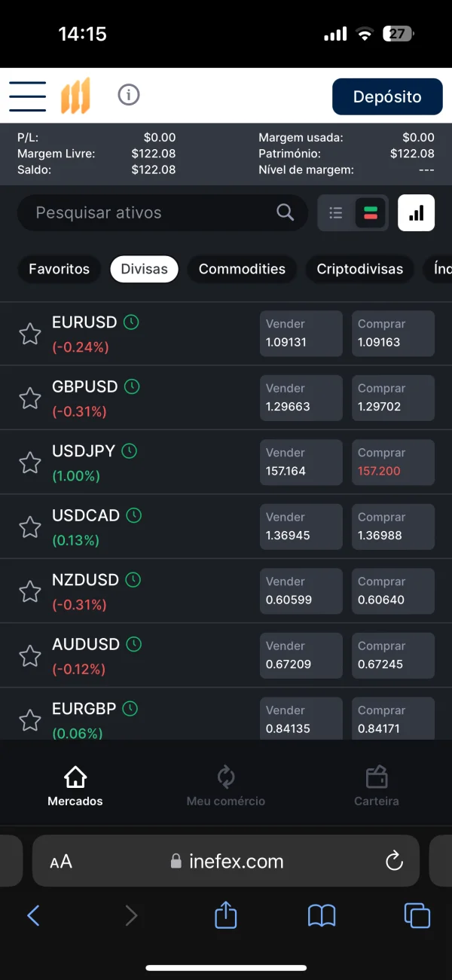Open the hamburger navigation menu
This screenshot has width=452, height=980.
(28, 96)
